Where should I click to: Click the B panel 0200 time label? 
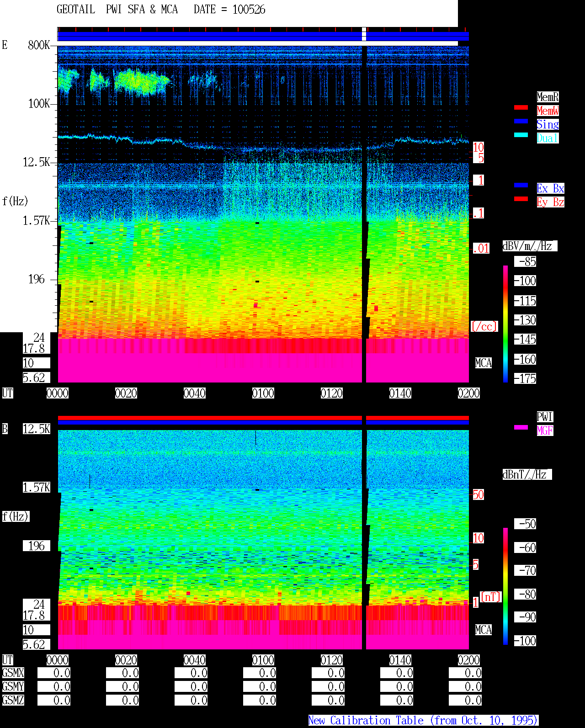(468, 660)
